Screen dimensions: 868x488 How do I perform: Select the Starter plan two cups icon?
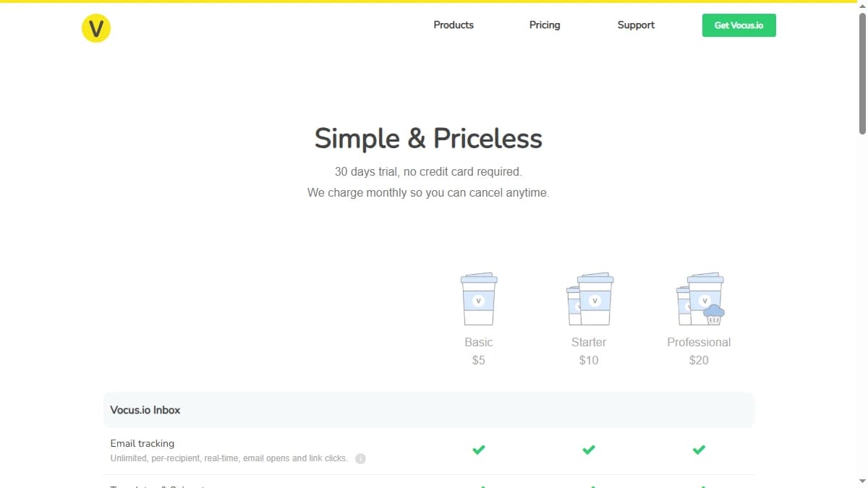[x=590, y=299]
